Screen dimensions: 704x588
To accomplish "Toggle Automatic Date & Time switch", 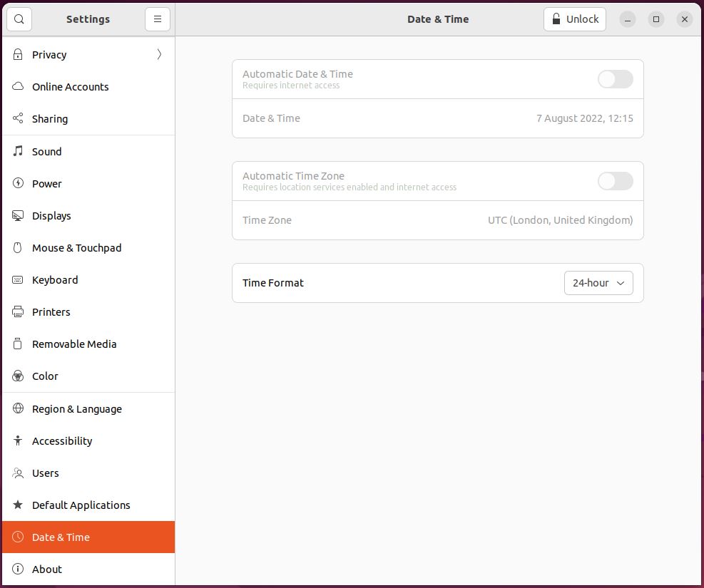I will 615,79.
